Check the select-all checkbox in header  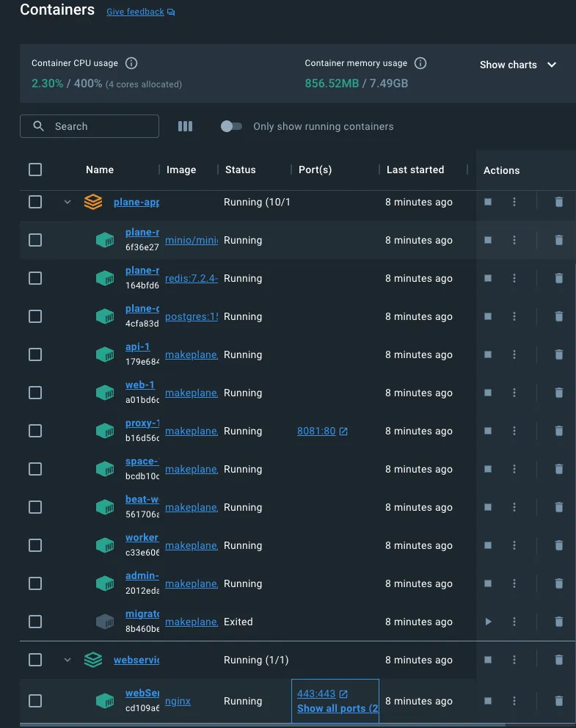(x=35, y=170)
